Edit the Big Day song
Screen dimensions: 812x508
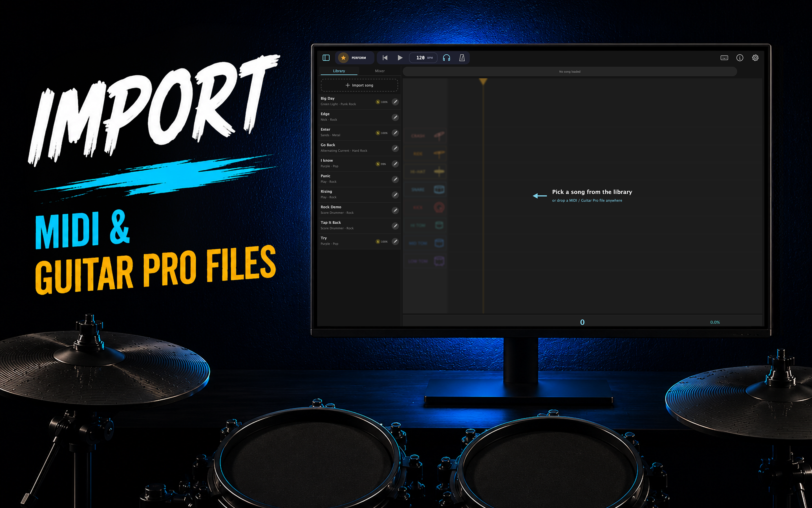pos(395,102)
